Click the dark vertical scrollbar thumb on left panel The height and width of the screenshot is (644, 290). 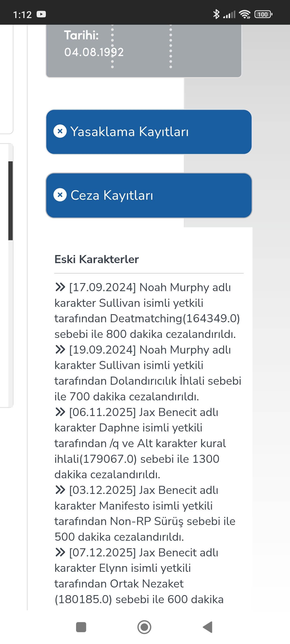pos(10,201)
